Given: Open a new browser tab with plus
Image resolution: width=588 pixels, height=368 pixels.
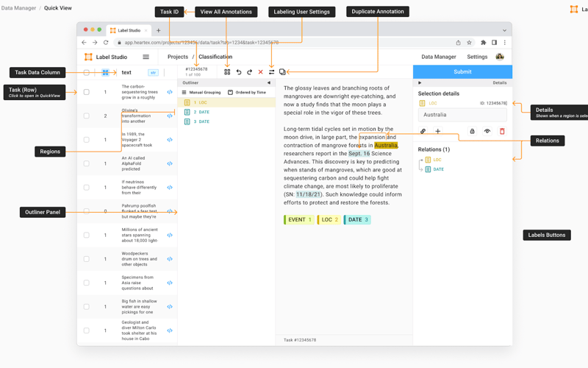Looking at the screenshot, I should click(158, 30).
